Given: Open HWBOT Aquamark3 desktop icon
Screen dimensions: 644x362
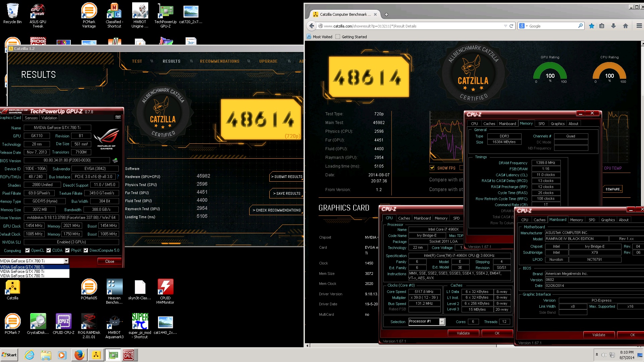Looking at the screenshot, I should [114, 326].
